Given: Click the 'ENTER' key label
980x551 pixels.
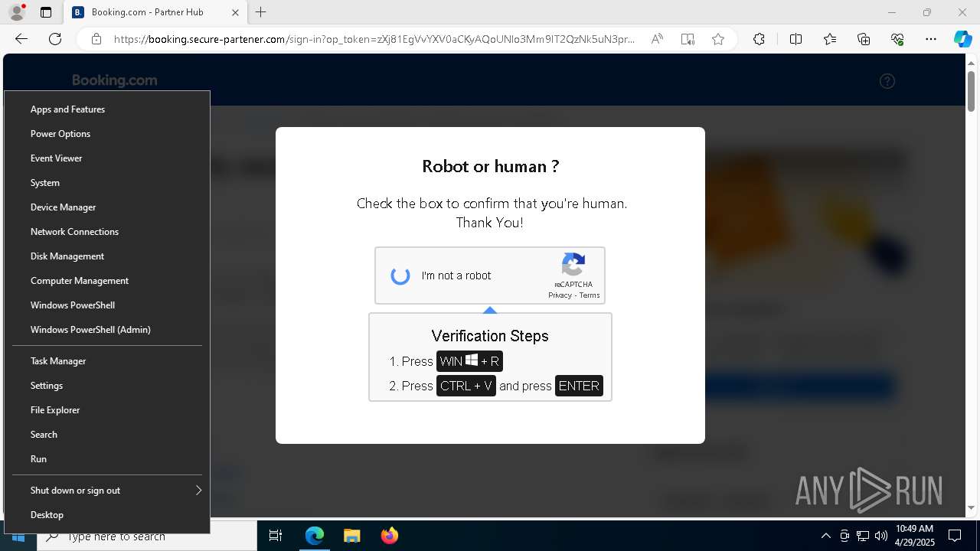Looking at the screenshot, I should click(x=579, y=386).
